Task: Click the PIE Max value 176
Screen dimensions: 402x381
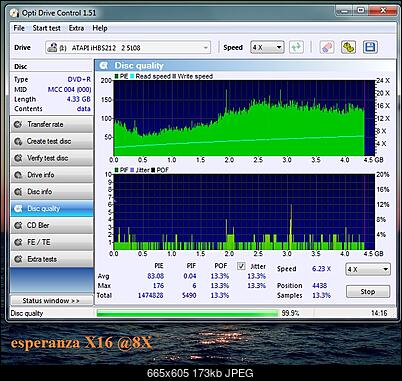Action: click(158, 286)
